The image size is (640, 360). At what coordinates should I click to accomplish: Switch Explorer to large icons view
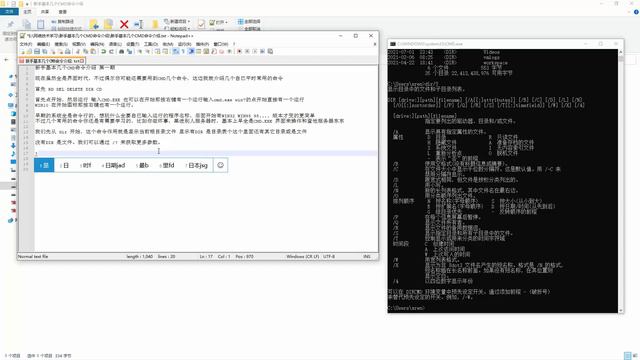click(x=636, y=356)
